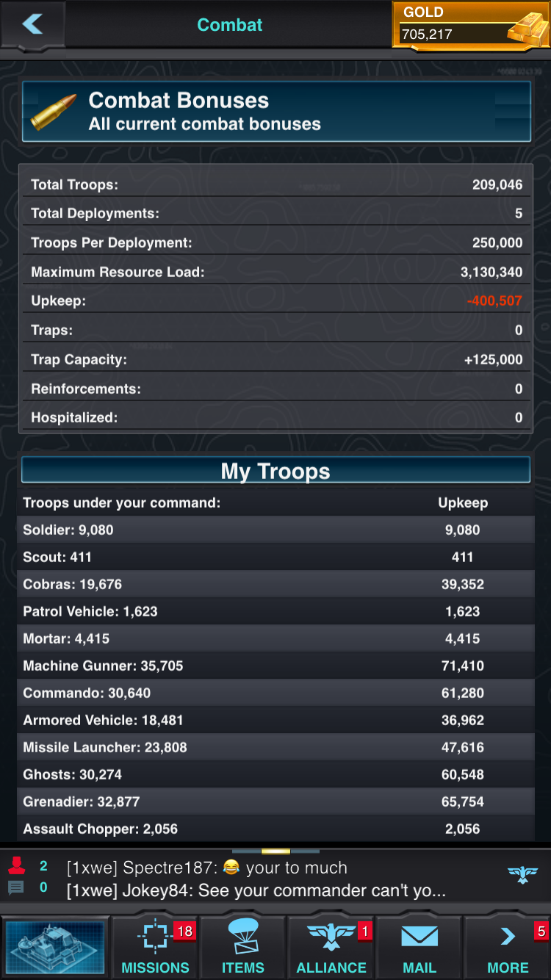Select the Machine Gunner troop row
This screenshot has height=980, width=551.
275,666
